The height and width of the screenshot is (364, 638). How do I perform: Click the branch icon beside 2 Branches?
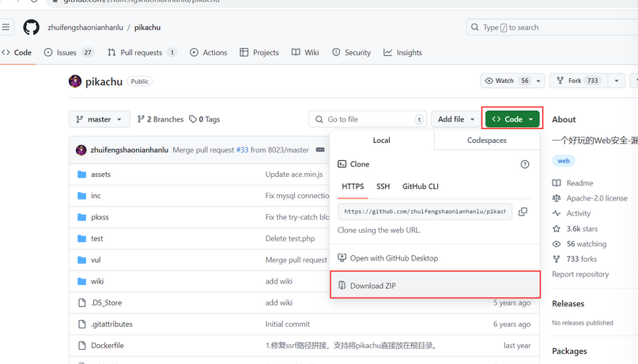(x=141, y=119)
